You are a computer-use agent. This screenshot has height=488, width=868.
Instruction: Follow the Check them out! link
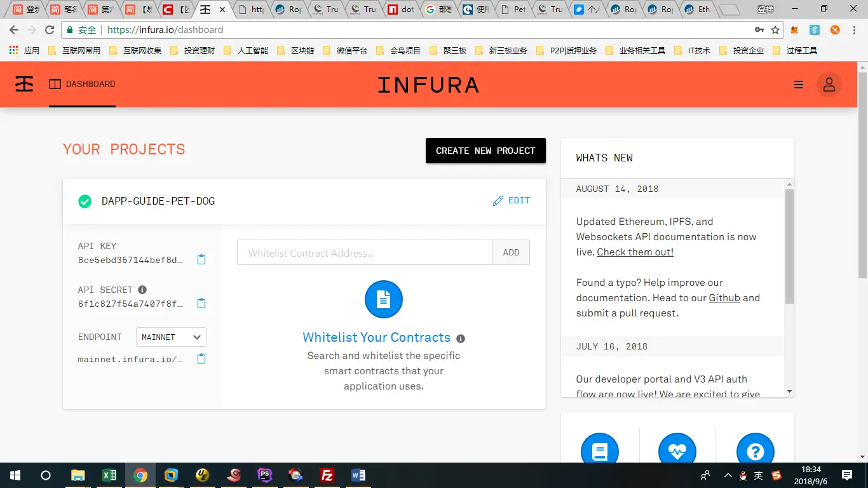click(635, 252)
